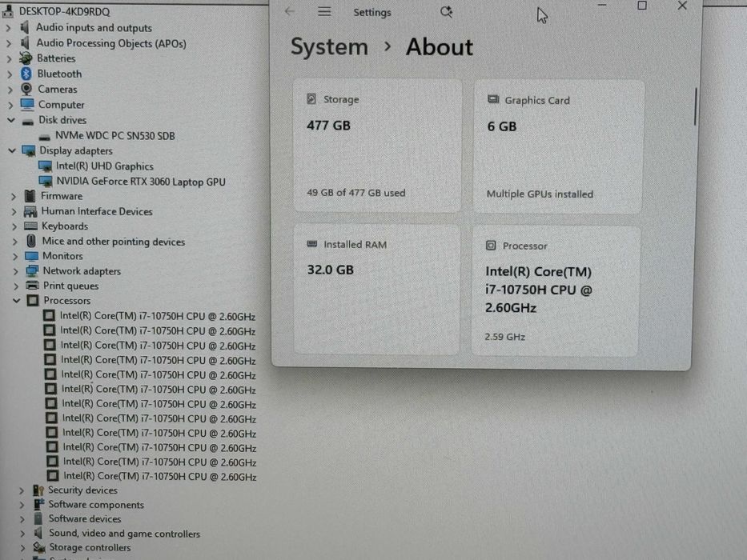Click the Storage controllers label
The width and height of the screenshot is (747, 560).
coord(90,548)
